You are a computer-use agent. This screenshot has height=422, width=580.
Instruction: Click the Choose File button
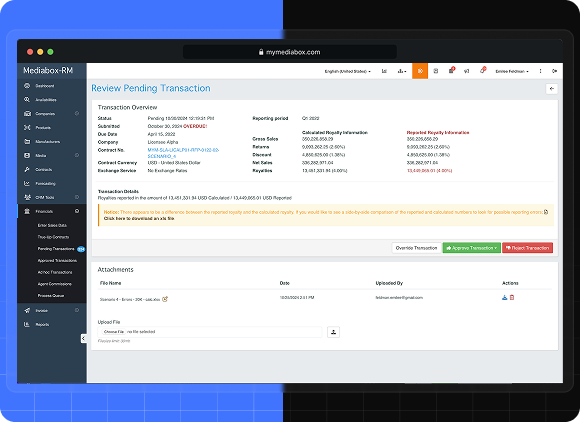[114, 332]
